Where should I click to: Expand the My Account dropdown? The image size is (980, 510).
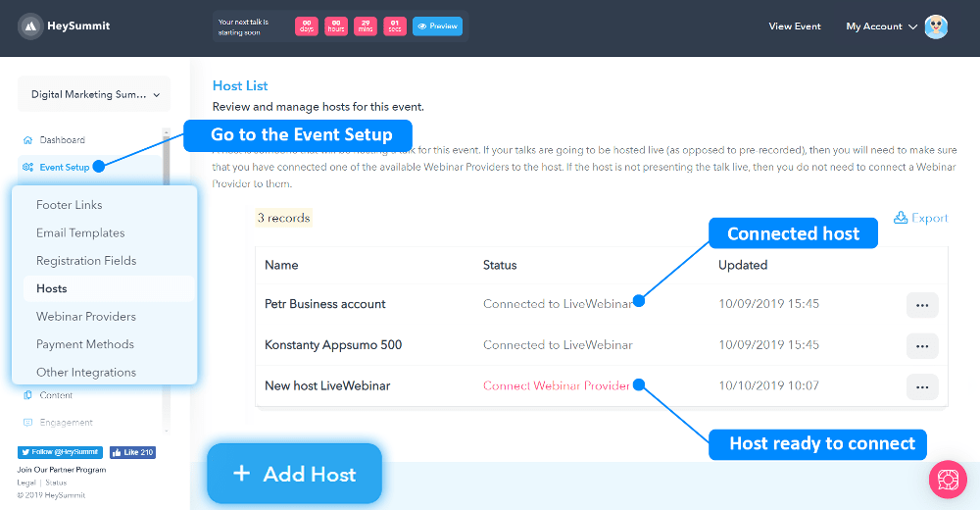tap(881, 26)
